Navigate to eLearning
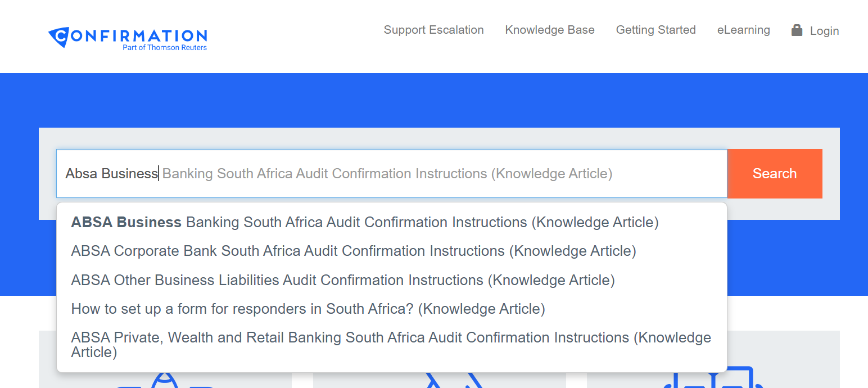The image size is (868, 388). (x=743, y=30)
